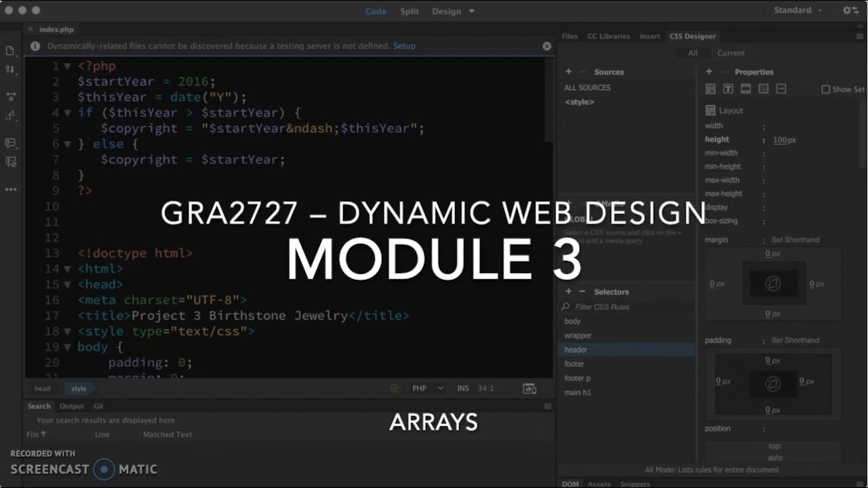The width and height of the screenshot is (868, 488).
Task: Open the Files panel tab
Action: (570, 37)
